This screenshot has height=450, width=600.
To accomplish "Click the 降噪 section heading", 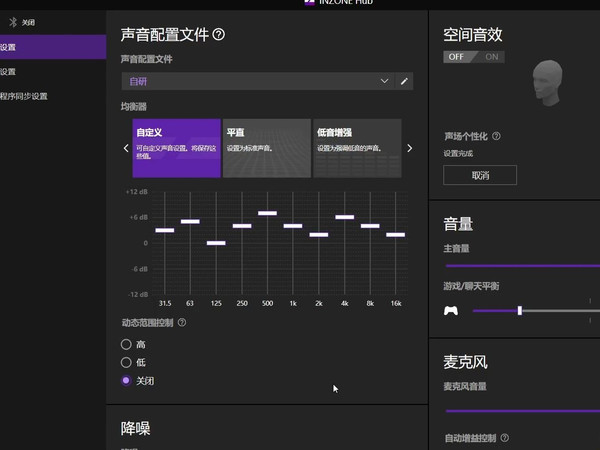I will (135, 429).
